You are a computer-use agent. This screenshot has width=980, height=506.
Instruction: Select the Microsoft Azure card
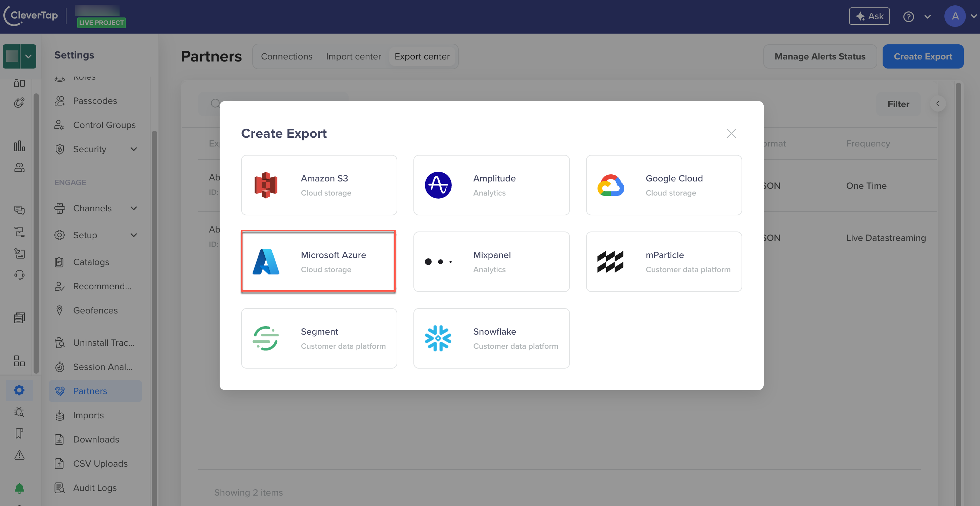(319, 261)
